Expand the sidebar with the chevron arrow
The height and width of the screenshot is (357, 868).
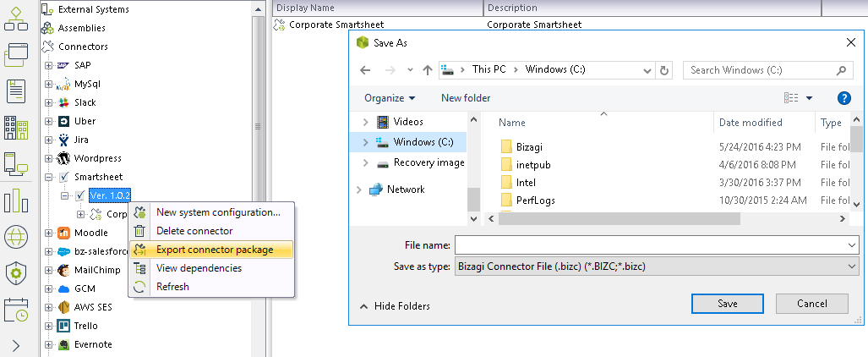16,347
